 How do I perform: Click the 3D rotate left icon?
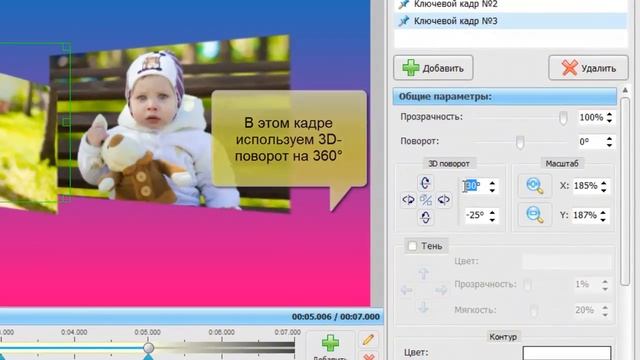click(408, 200)
